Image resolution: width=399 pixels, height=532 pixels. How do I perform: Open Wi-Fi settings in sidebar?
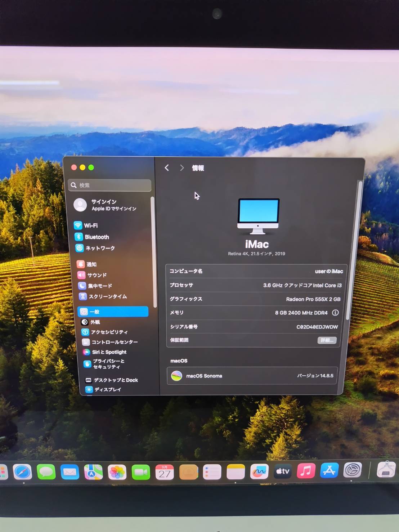tap(86, 225)
